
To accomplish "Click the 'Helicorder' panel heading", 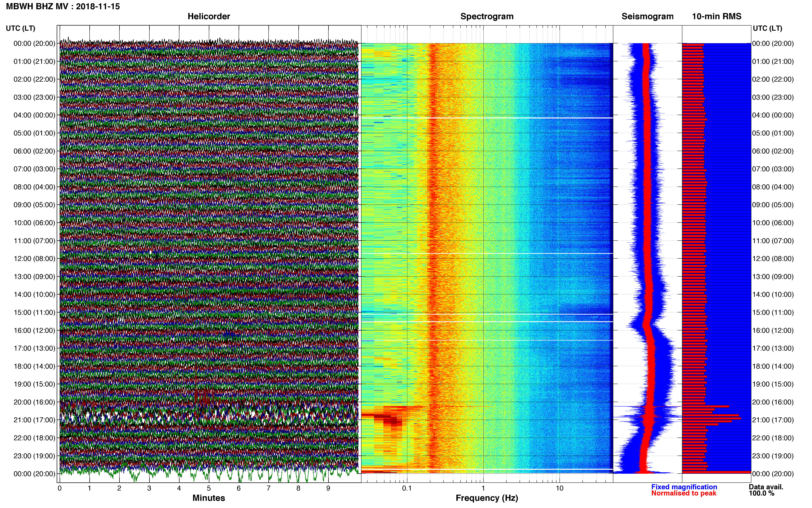I will (209, 16).
